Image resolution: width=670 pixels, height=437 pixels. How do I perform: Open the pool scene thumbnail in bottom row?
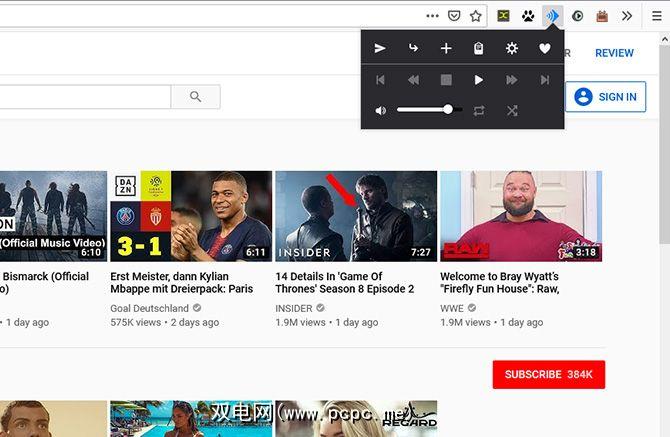point(191,419)
